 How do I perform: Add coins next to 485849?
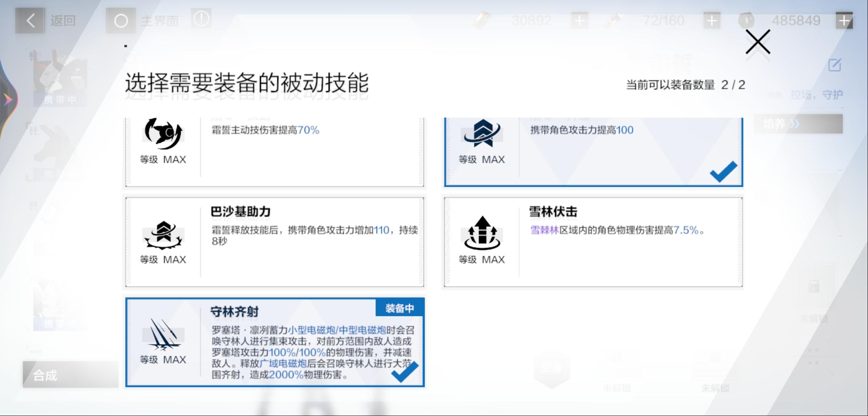844,20
